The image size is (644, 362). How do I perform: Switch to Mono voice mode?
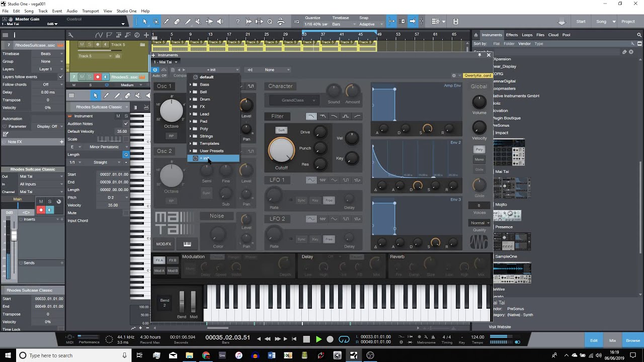click(x=479, y=159)
